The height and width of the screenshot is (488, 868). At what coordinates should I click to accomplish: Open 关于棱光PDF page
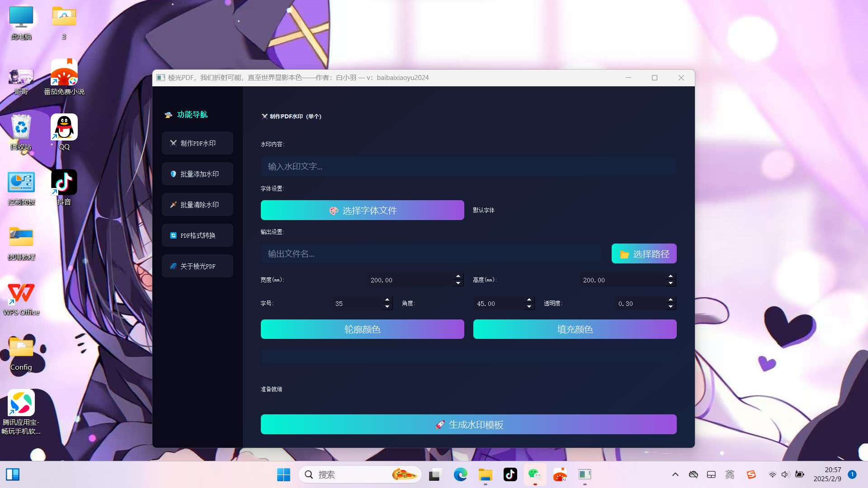[x=198, y=266]
